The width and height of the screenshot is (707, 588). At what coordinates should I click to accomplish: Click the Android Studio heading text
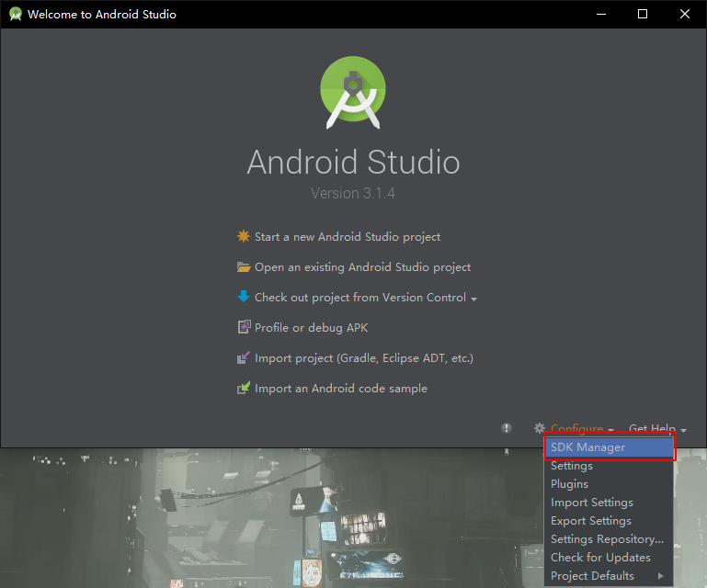[353, 163]
